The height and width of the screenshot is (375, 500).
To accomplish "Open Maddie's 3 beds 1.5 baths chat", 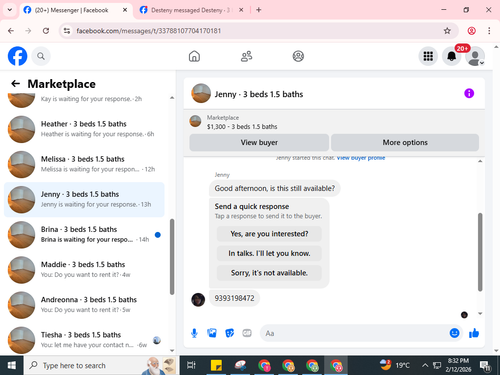I will pos(84,269).
